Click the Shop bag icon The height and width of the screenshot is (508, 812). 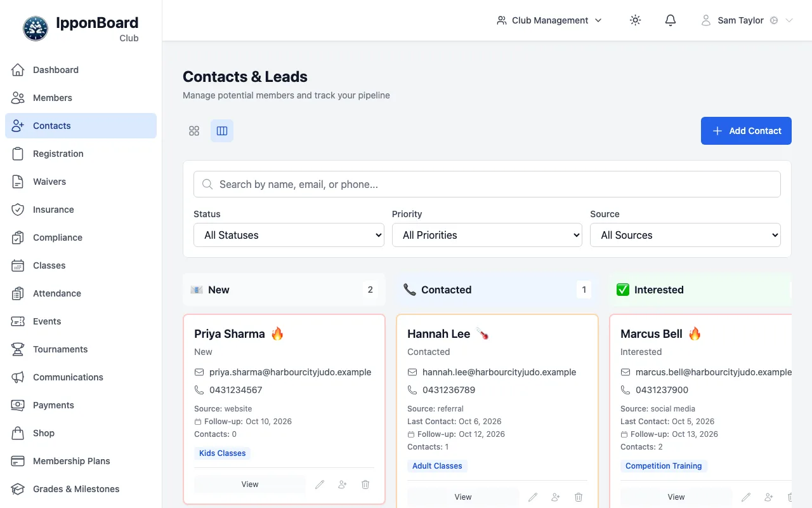tap(18, 433)
